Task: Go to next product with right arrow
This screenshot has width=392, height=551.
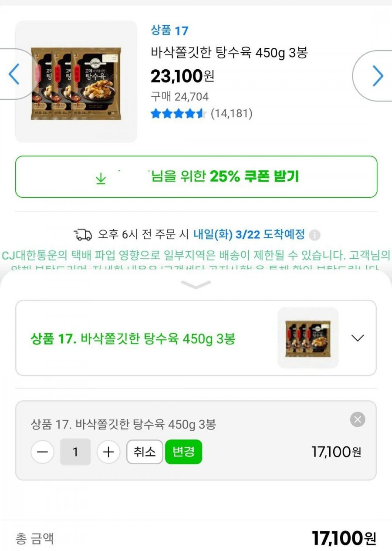Action: (x=377, y=76)
